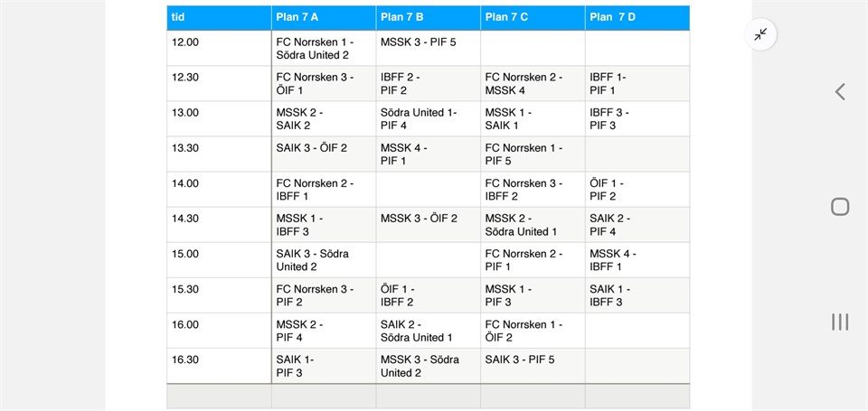
Task: Open the Android recent apps button
Action: pyautogui.click(x=839, y=322)
